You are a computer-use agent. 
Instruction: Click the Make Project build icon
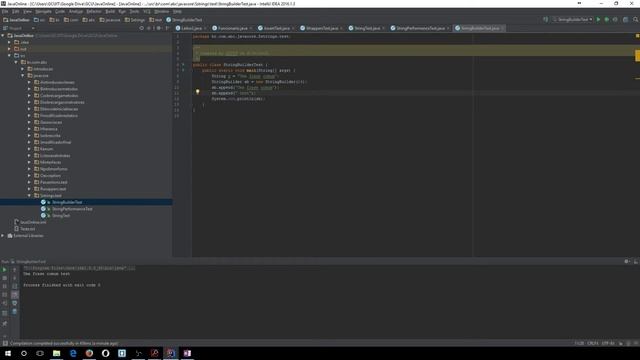coord(545,20)
